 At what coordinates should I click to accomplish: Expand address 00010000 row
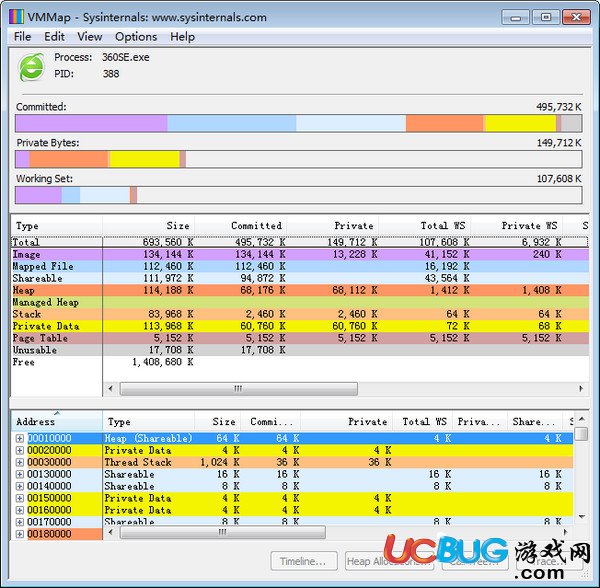pyautogui.click(x=20, y=438)
